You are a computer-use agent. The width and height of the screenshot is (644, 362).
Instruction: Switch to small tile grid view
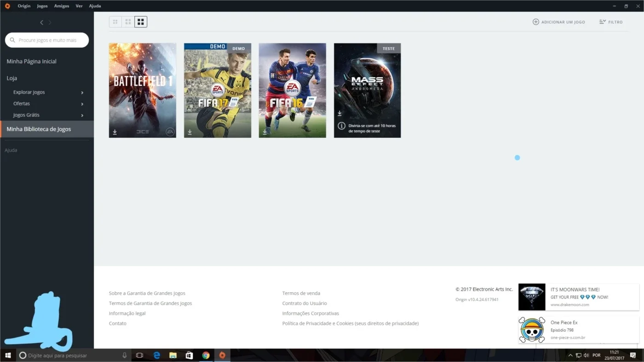click(115, 22)
